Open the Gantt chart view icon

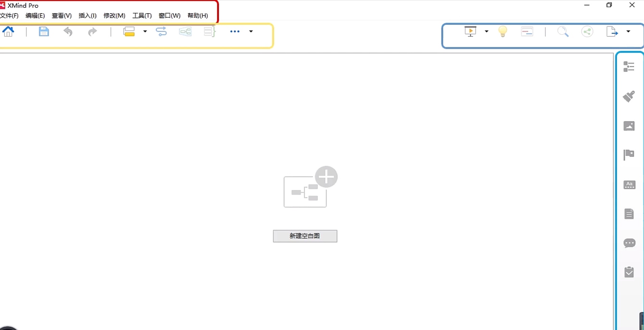click(x=527, y=31)
